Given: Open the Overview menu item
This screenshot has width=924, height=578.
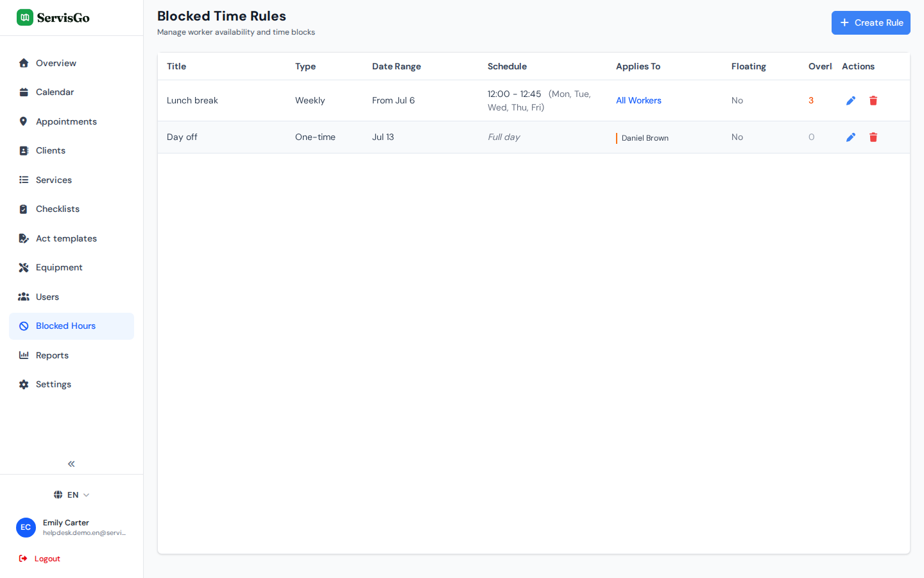Looking at the screenshot, I should tap(71, 63).
